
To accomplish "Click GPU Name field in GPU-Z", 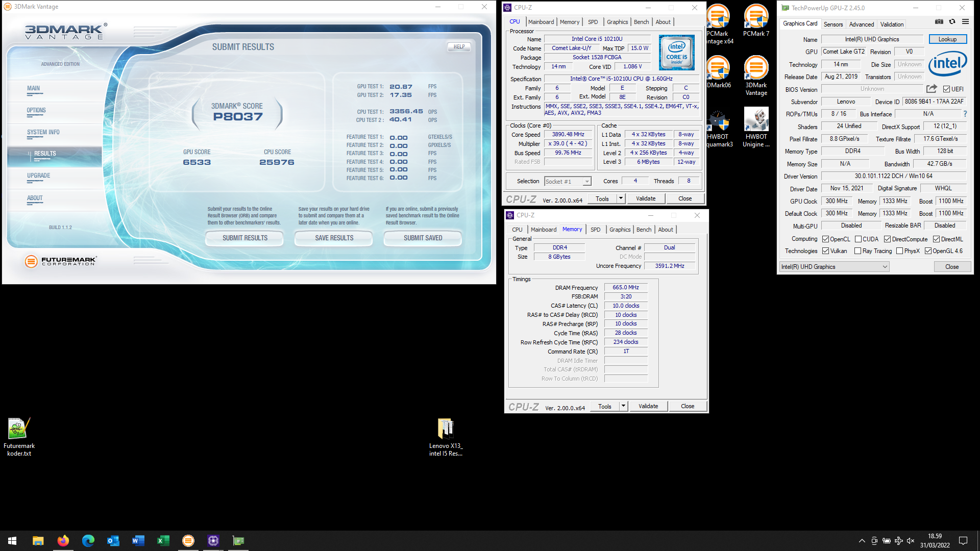I will [x=872, y=39].
